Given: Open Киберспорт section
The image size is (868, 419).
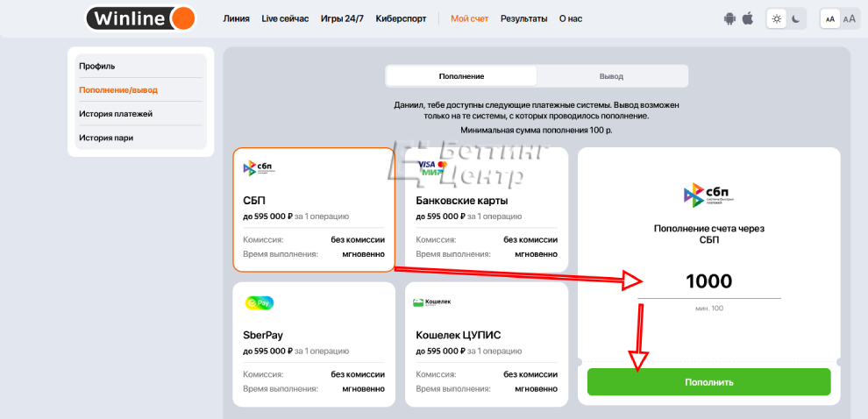Looking at the screenshot, I should pos(401,18).
